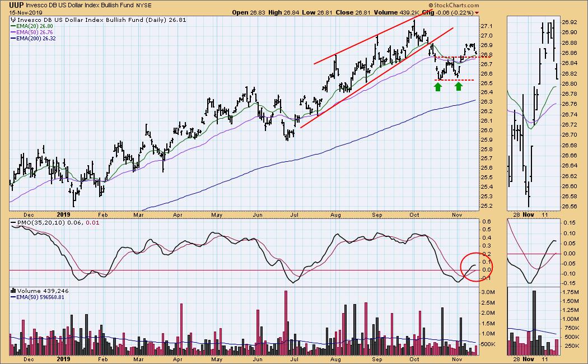This screenshot has width=588, height=364.
Task: Click the -0.1 label on the main PMO axis
Action: click(x=486, y=278)
